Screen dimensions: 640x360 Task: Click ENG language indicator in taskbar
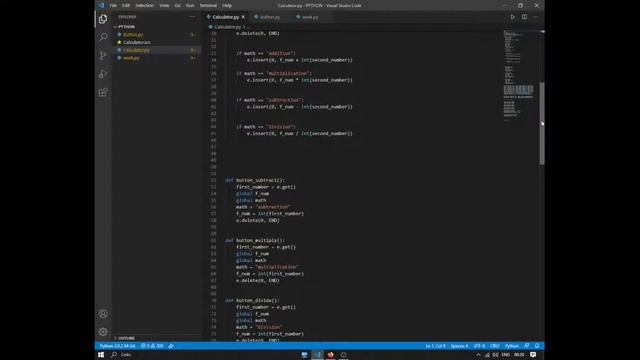click(x=506, y=355)
